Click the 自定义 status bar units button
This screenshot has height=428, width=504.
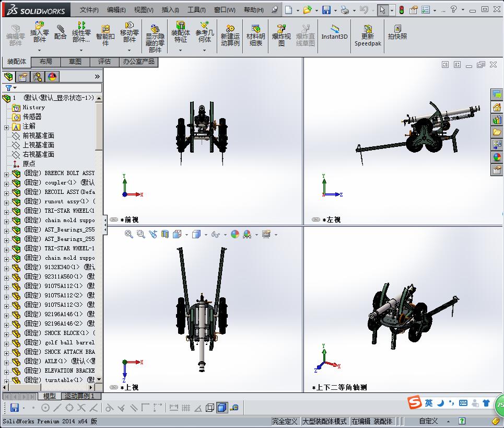pos(428,421)
